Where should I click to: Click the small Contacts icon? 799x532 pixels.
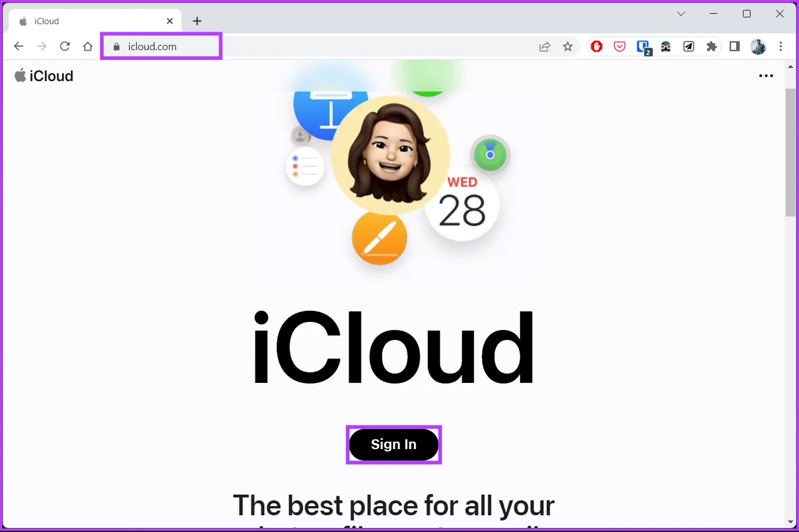(300, 135)
